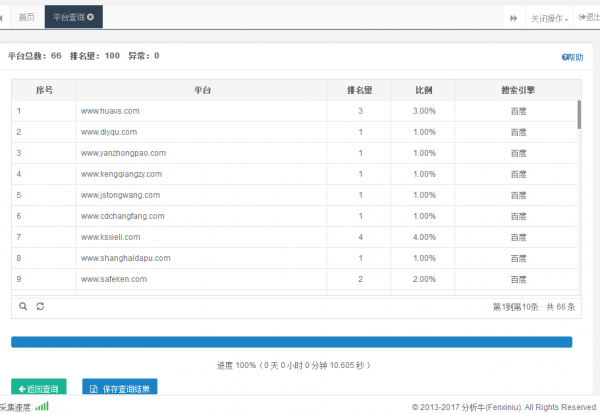Sort by the 排名里 column header
The height and width of the screenshot is (414, 600).
pos(360,90)
